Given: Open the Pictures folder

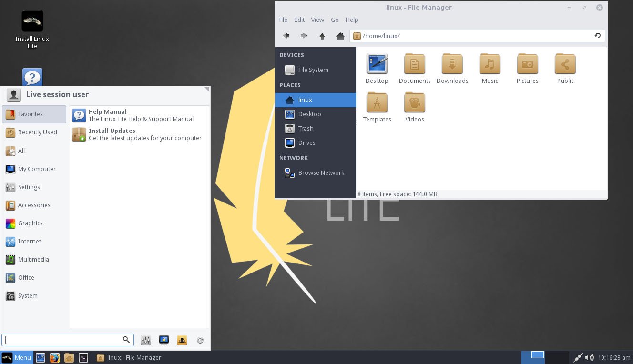Looking at the screenshot, I should (x=527, y=69).
